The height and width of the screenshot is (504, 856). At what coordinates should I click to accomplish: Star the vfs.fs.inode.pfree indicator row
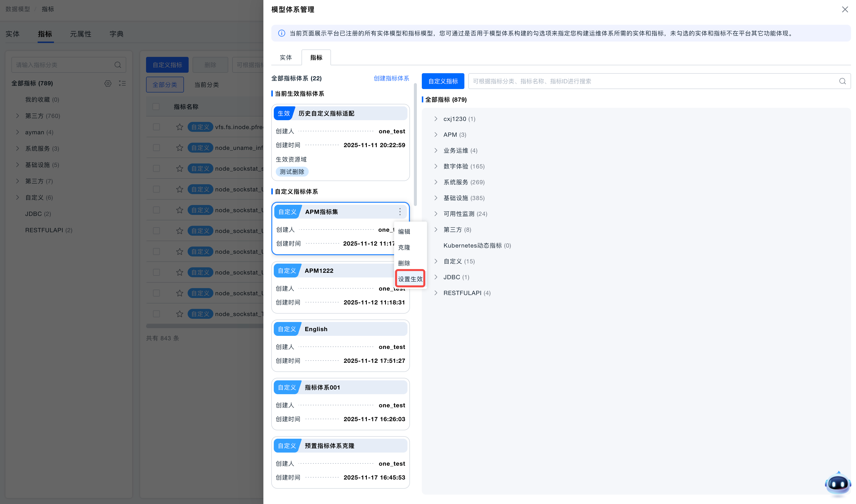[x=179, y=127]
